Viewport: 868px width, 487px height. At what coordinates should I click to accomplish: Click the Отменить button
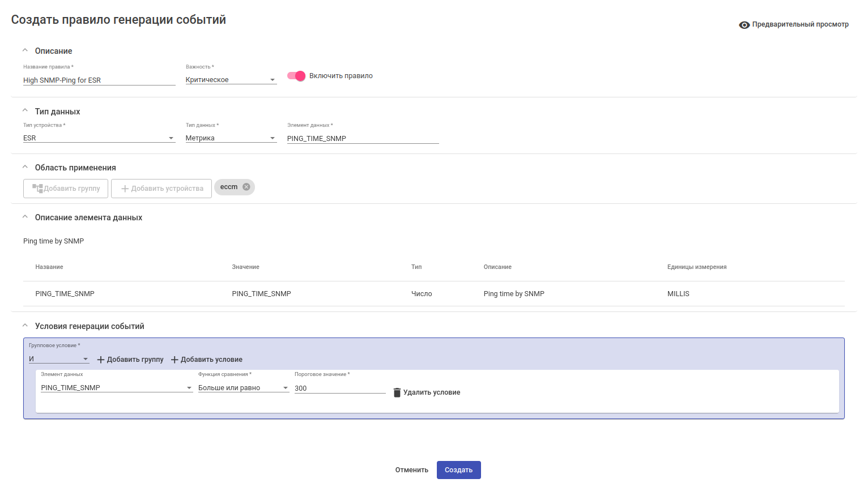click(412, 470)
